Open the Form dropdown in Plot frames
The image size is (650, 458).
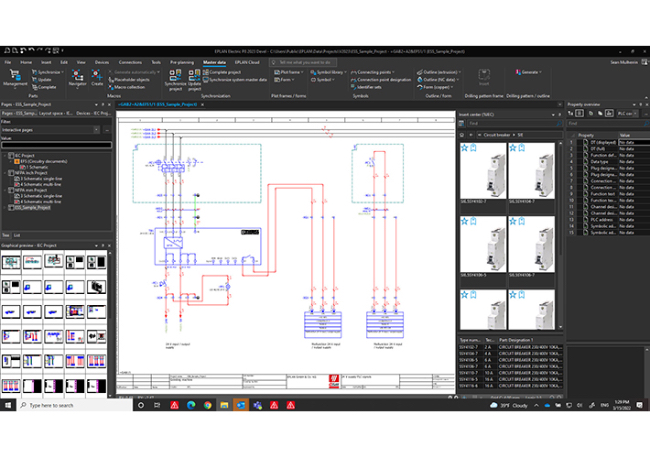[x=284, y=80]
